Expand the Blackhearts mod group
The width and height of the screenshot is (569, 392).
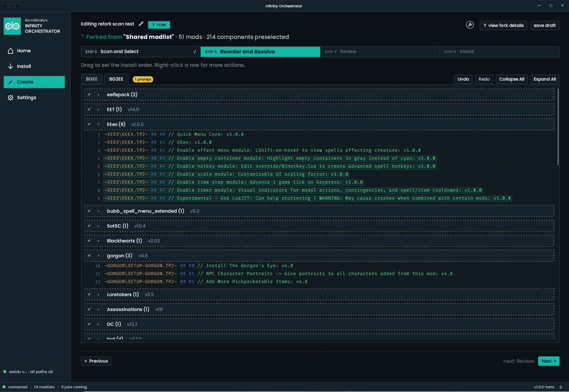[99, 241]
